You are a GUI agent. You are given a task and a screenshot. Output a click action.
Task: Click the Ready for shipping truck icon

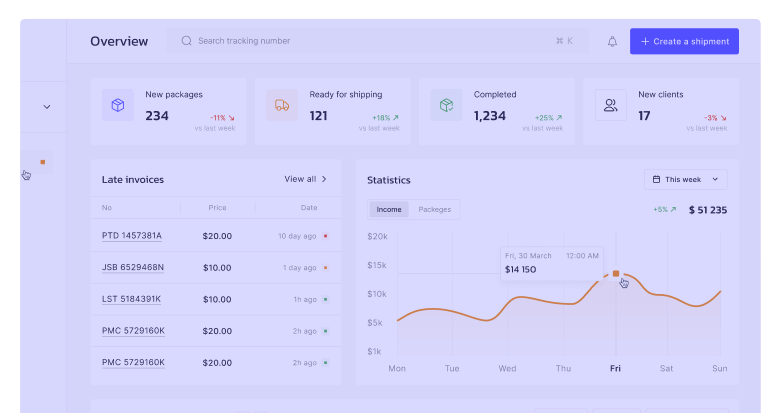pos(282,105)
